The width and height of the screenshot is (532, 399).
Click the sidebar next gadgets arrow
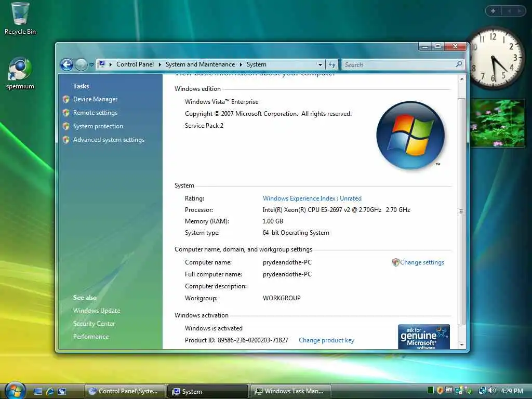coord(519,11)
